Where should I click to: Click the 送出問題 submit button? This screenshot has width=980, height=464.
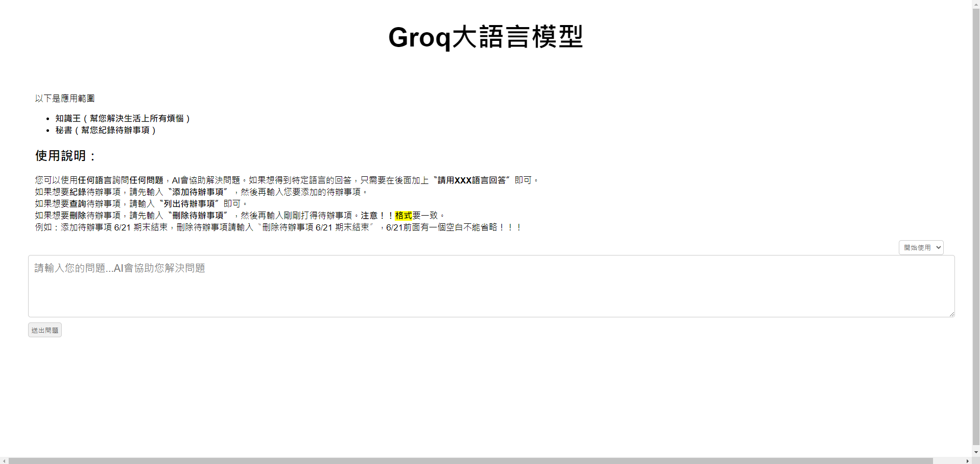[45, 330]
